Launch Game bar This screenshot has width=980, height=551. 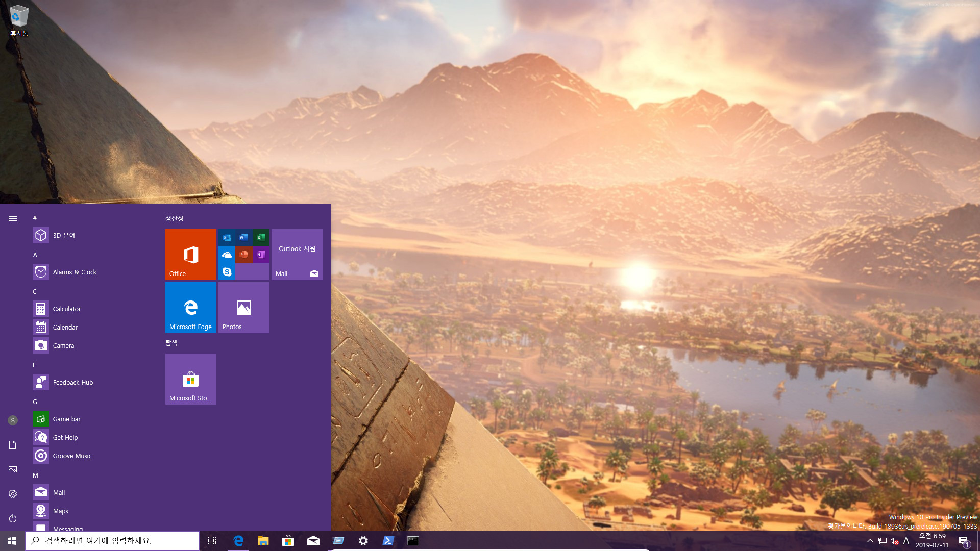point(92,419)
